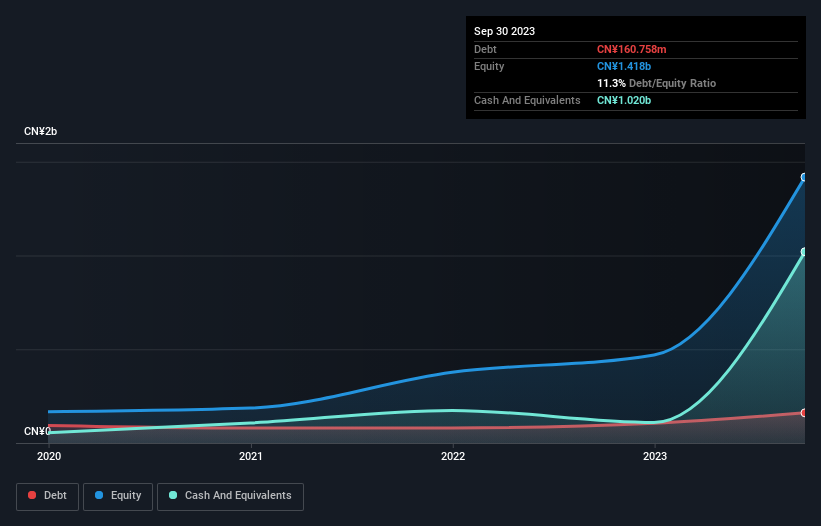Click the red Debt legend dot
This screenshot has height=526, width=821.
pos(32,495)
